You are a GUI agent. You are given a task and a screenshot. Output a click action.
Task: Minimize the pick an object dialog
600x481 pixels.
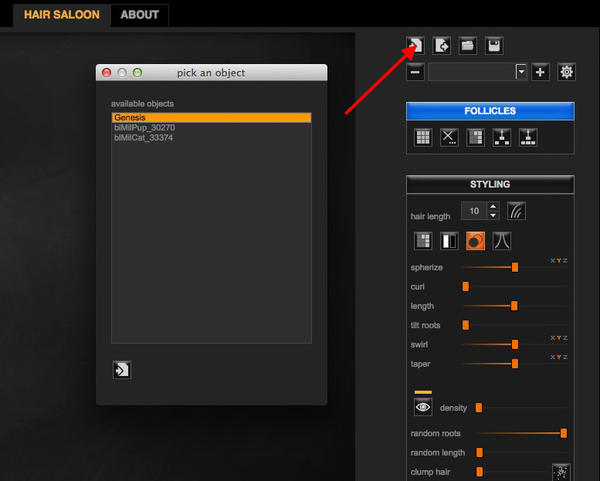pyautogui.click(x=122, y=72)
